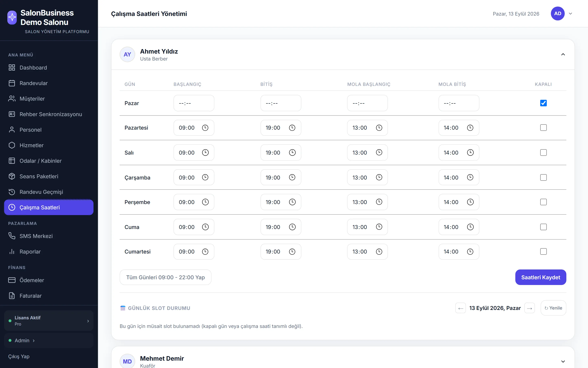Image resolution: width=588 pixels, height=368 pixels.
Task: Select the active Çalışma Saatleri menu item
Action: [x=49, y=207]
